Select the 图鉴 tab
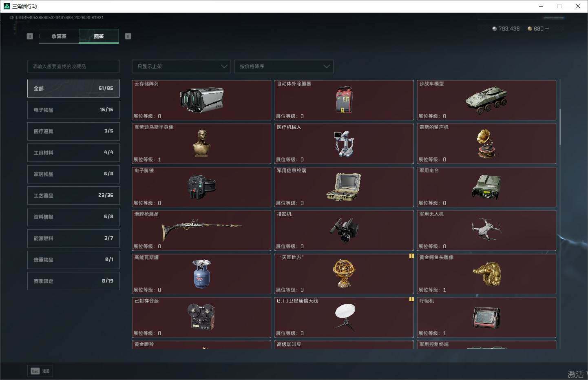 point(99,36)
